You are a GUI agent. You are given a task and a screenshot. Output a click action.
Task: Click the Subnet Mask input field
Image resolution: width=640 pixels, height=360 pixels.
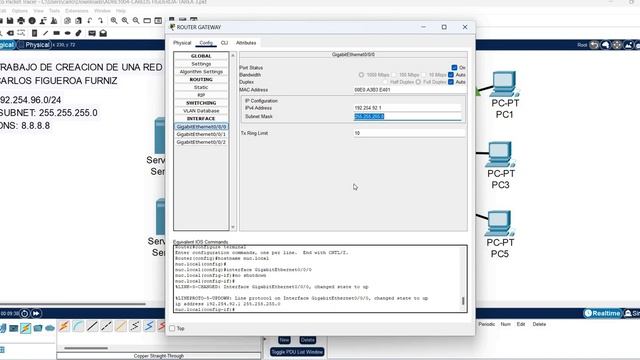pos(407,116)
